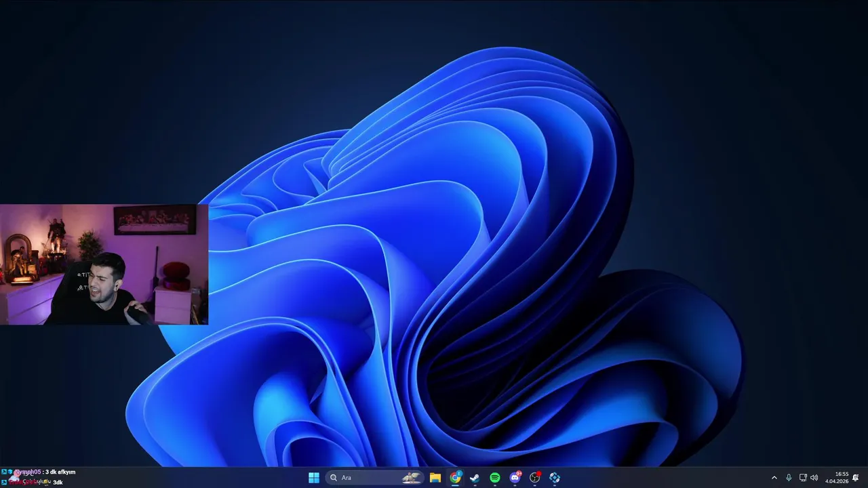Screen dimensions: 868x488
Task: Open OBS Studio from the taskbar
Action: pyautogui.click(x=535, y=478)
